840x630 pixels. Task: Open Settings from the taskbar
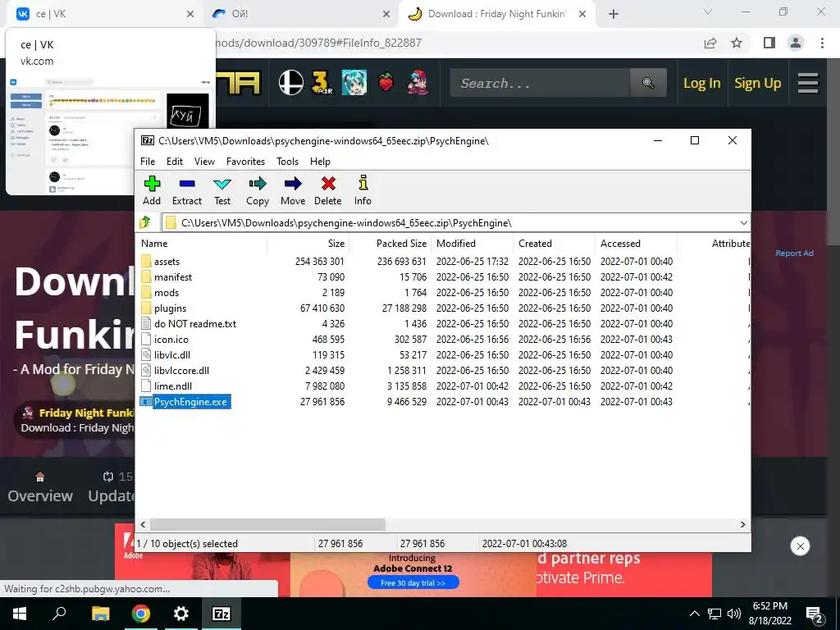click(181, 614)
